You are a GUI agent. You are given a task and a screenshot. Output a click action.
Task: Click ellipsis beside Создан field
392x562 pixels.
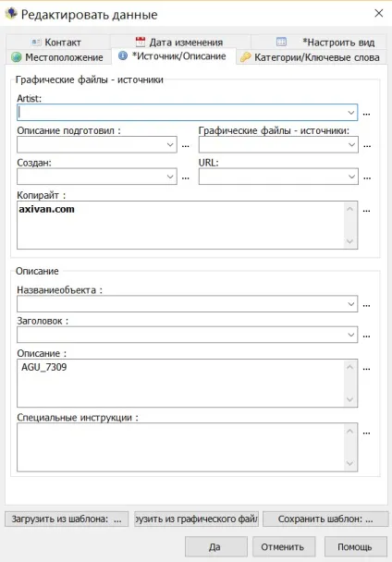[x=186, y=177]
